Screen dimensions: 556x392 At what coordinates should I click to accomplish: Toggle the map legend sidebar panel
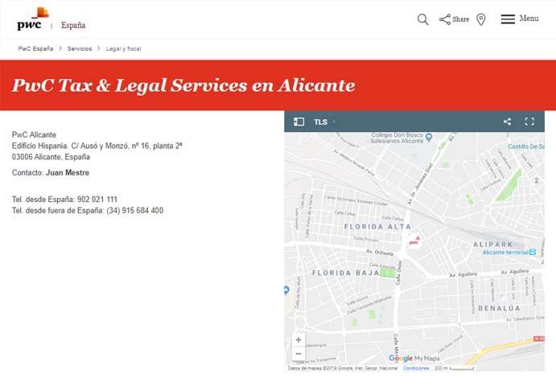pos(299,122)
